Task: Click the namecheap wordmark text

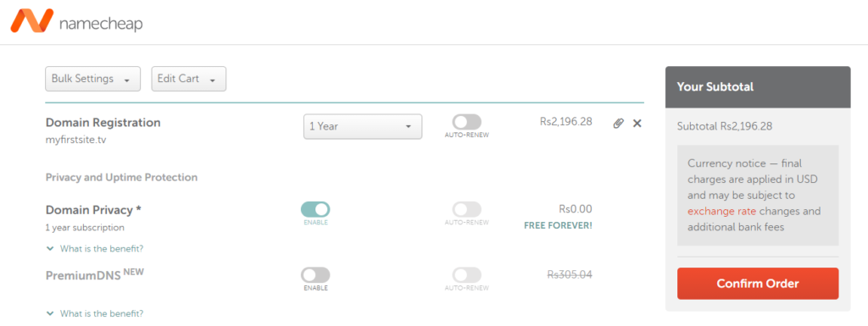Action: tap(100, 24)
